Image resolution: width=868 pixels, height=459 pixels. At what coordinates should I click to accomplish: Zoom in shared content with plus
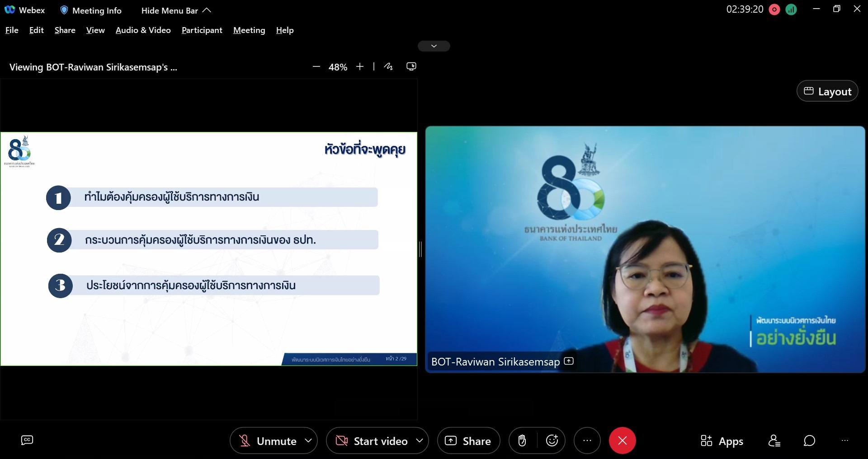360,66
